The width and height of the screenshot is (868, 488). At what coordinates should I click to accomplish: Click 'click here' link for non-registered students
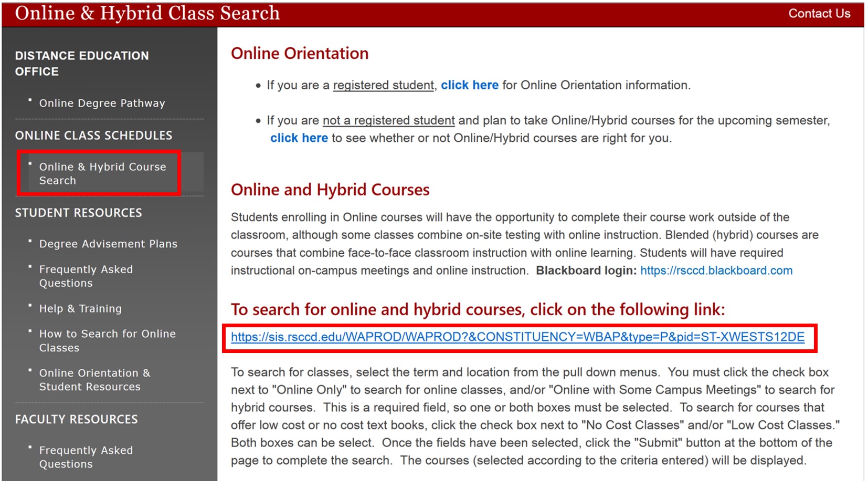[299, 138]
